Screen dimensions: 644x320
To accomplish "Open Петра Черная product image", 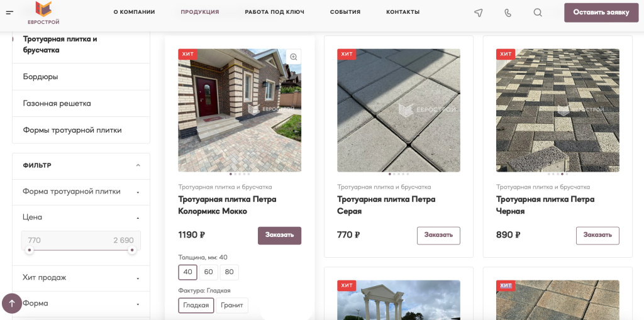I will (557, 110).
